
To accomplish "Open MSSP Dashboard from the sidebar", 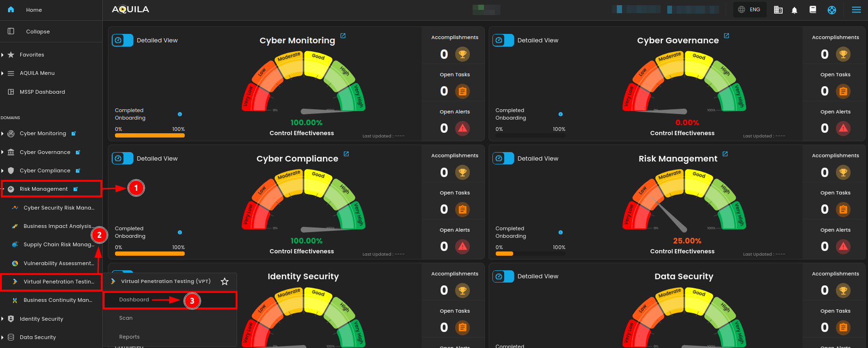I will (x=42, y=92).
